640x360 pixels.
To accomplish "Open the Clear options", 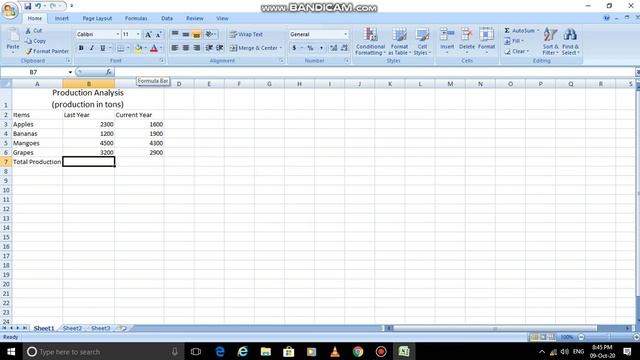I will point(516,51).
